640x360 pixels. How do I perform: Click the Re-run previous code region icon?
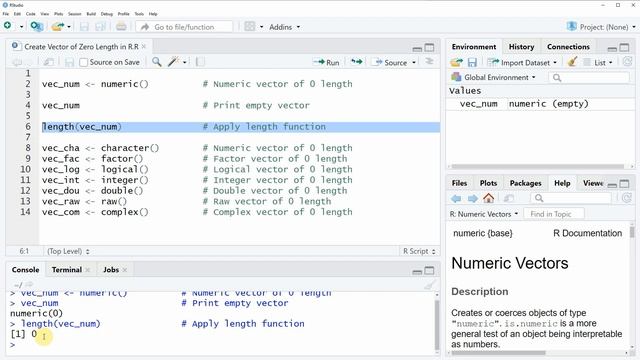point(357,62)
